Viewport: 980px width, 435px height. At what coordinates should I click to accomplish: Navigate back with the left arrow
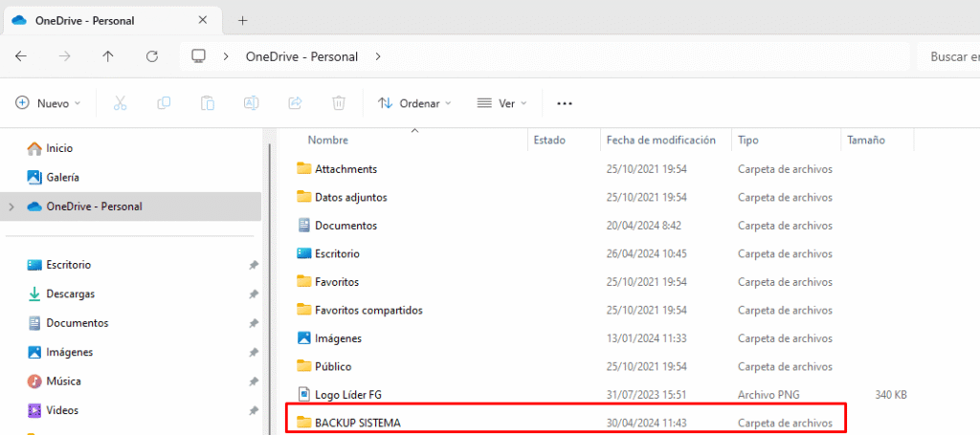[x=21, y=56]
